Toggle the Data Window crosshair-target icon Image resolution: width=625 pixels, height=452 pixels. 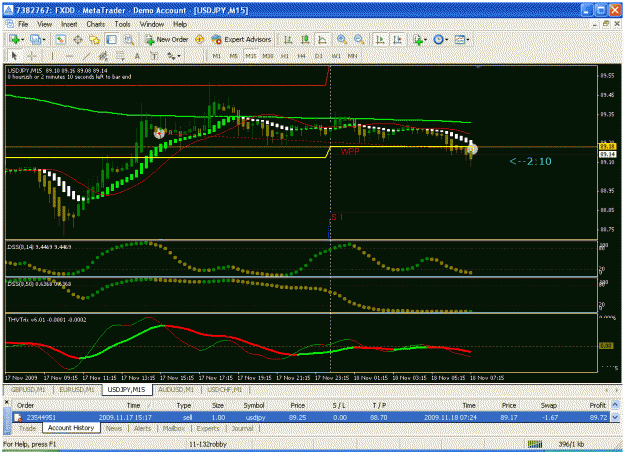(78, 39)
